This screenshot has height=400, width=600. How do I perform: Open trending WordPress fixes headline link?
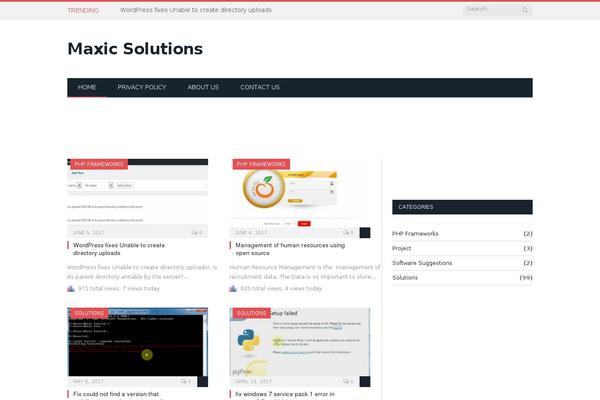(196, 10)
